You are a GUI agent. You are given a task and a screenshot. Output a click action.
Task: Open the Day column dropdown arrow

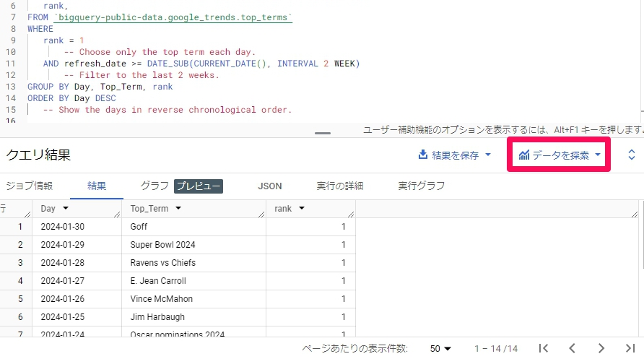click(66, 208)
